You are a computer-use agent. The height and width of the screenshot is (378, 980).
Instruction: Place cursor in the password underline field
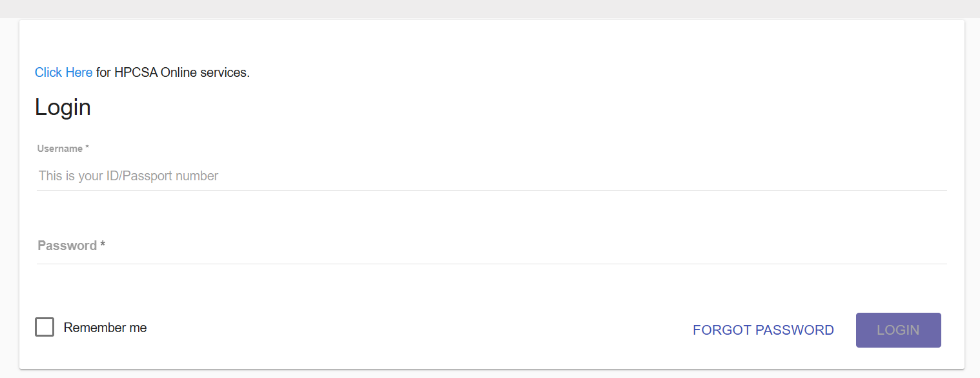[492, 246]
